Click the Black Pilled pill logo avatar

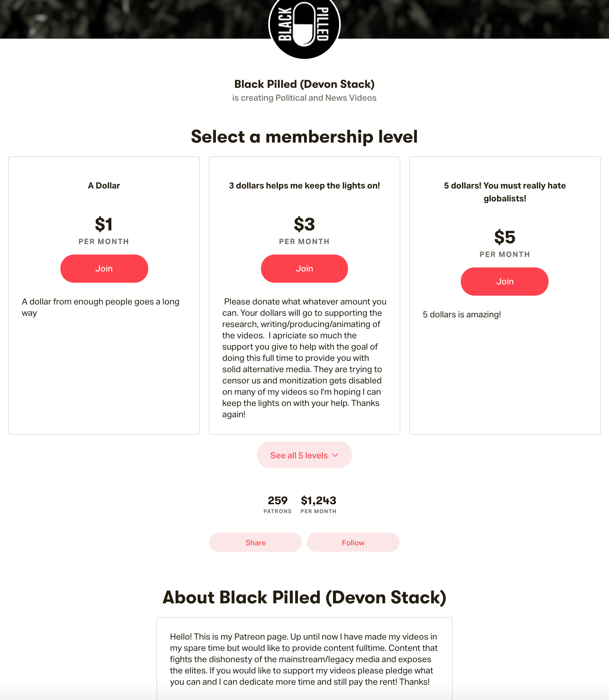coord(304,25)
